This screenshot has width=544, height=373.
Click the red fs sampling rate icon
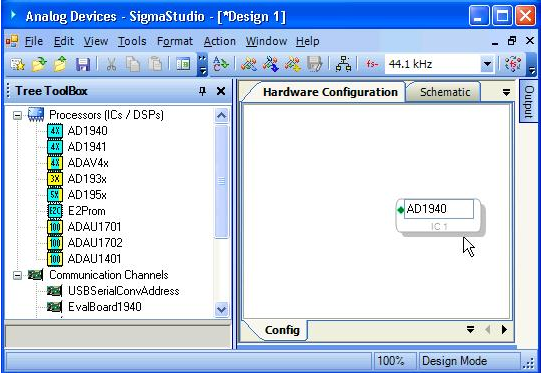click(372, 64)
